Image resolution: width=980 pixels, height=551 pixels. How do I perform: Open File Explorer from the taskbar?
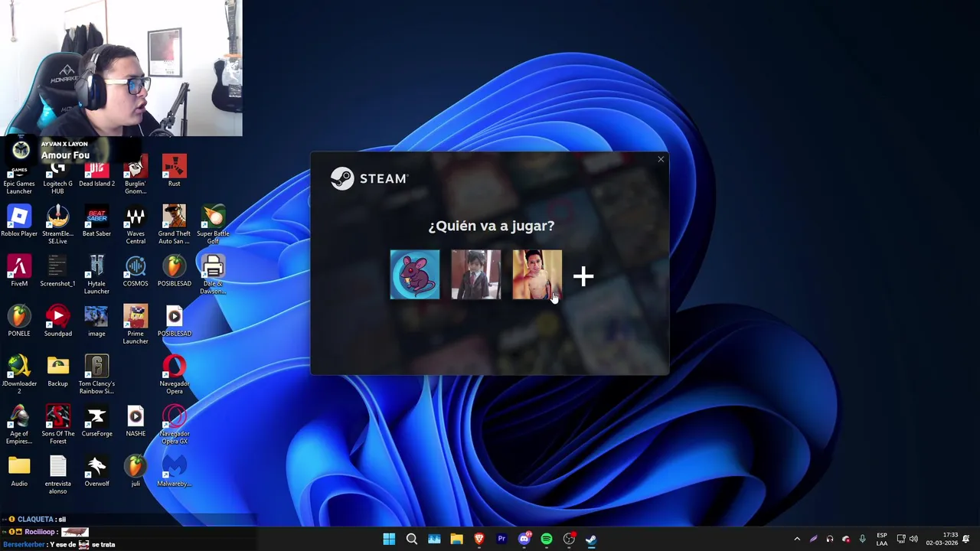tap(456, 539)
